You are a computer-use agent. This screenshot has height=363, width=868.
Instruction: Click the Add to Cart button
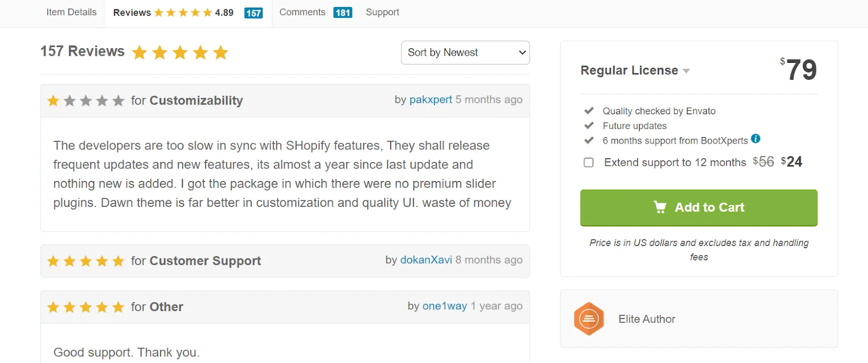point(699,208)
